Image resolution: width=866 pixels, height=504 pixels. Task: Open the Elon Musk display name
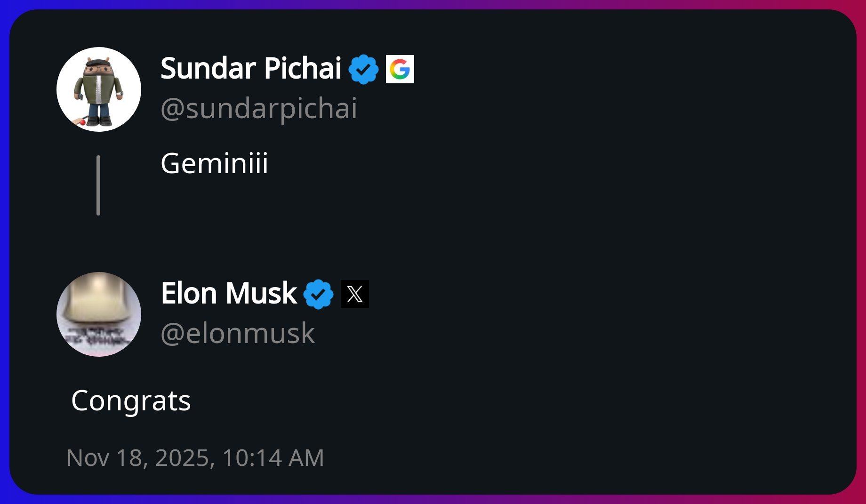[229, 294]
